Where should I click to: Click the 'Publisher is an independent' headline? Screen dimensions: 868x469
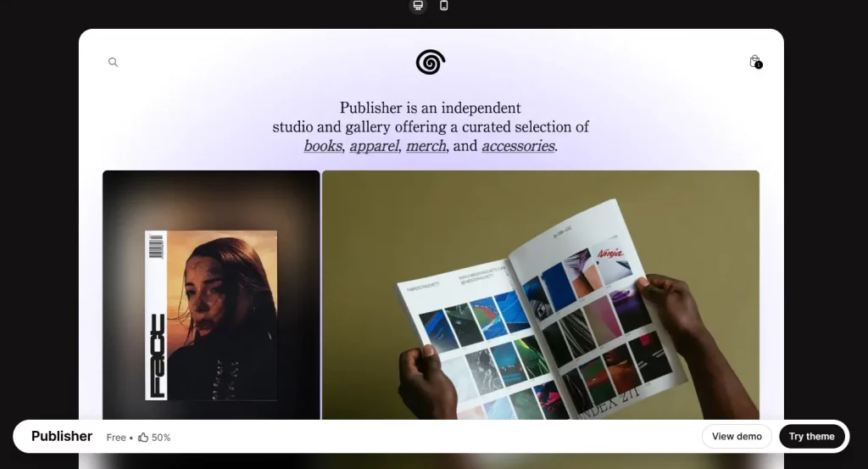pyautogui.click(x=430, y=108)
